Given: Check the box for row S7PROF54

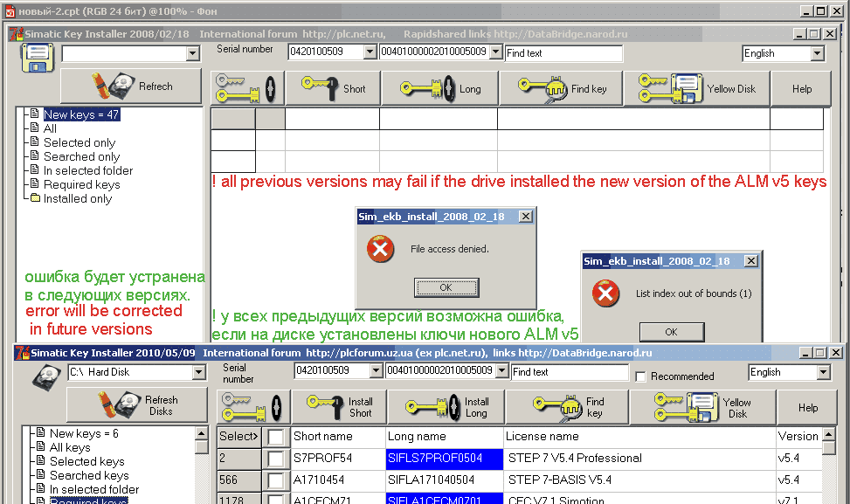Looking at the screenshot, I should (275, 459).
